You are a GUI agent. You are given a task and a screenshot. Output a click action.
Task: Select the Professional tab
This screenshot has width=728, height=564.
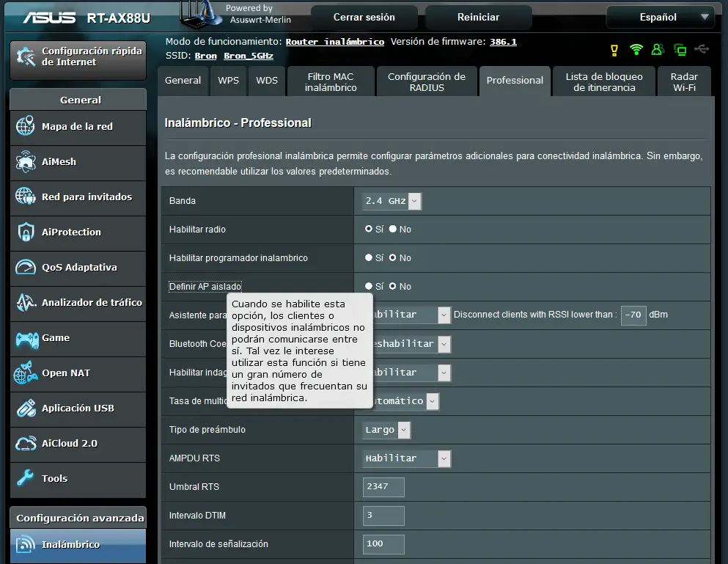pos(515,81)
